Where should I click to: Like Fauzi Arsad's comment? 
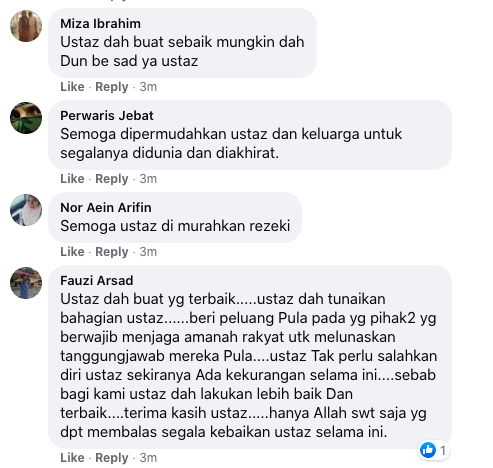tap(72, 458)
